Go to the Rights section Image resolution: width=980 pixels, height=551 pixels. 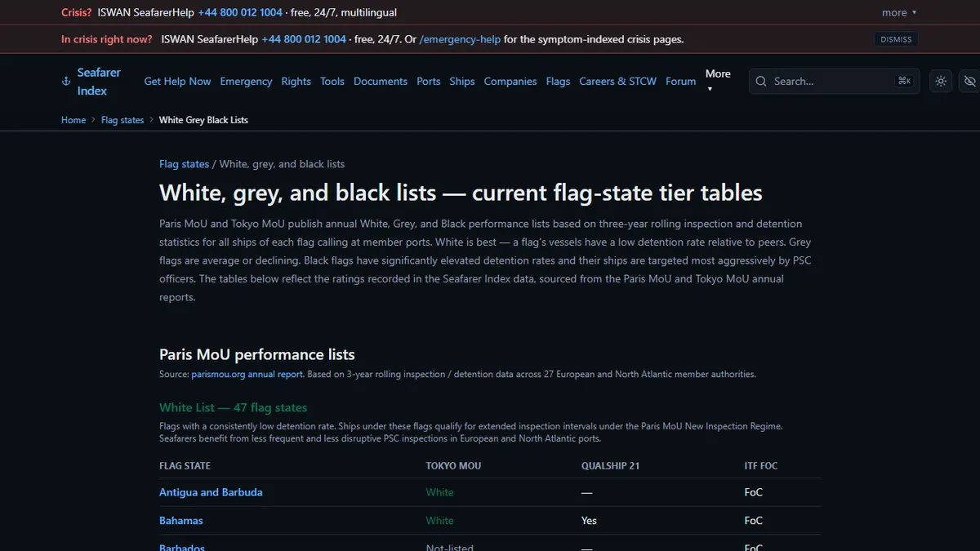point(296,81)
